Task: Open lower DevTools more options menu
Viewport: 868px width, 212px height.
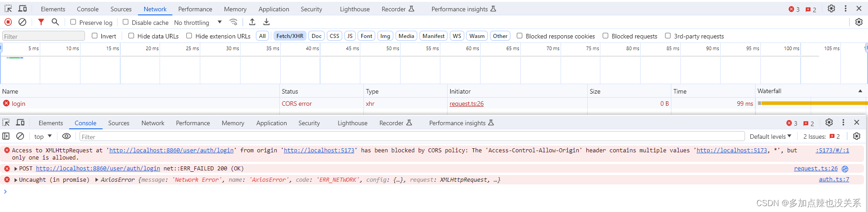Action: click(x=843, y=122)
